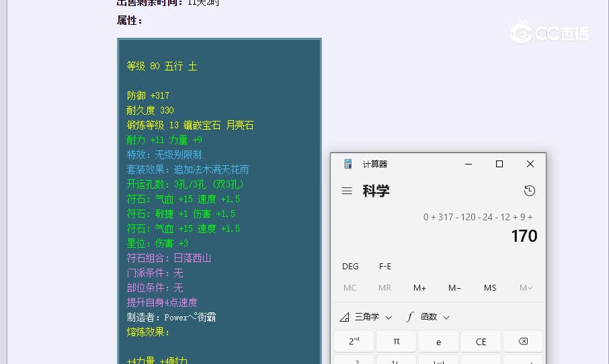Image resolution: width=609 pixels, height=364 pixels.
Task: Add value to memory with M+
Action: [x=419, y=288]
